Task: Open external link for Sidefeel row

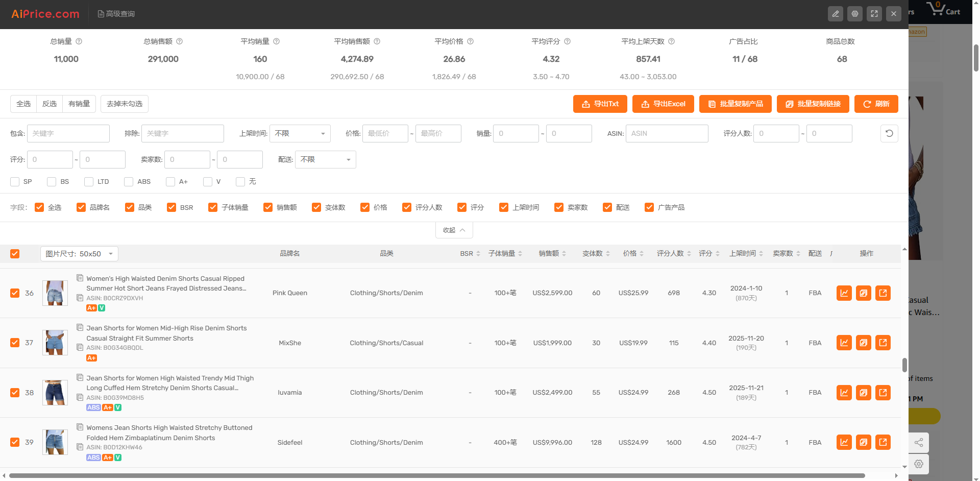Action: [883, 442]
